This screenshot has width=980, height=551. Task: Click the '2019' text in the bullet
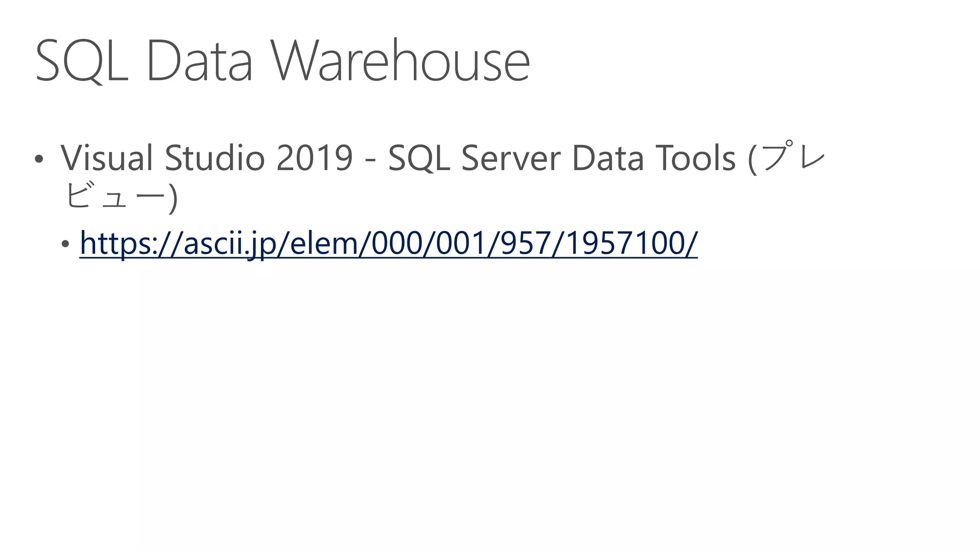coord(314,158)
